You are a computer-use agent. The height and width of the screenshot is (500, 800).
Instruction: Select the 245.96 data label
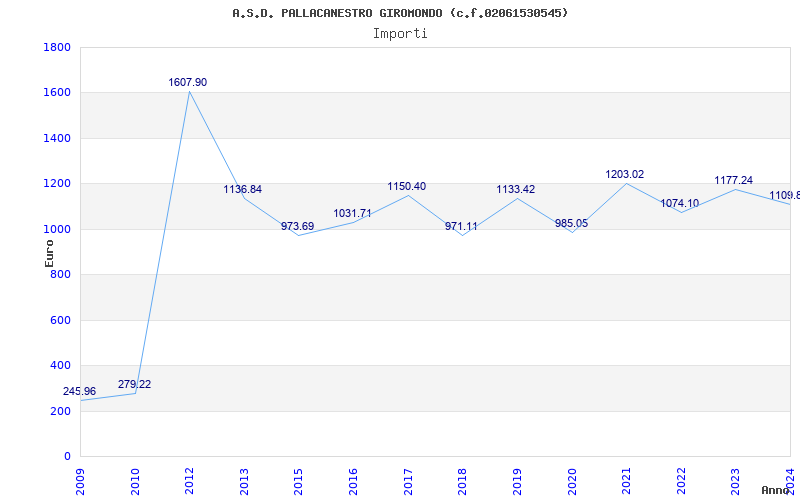pos(79,391)
